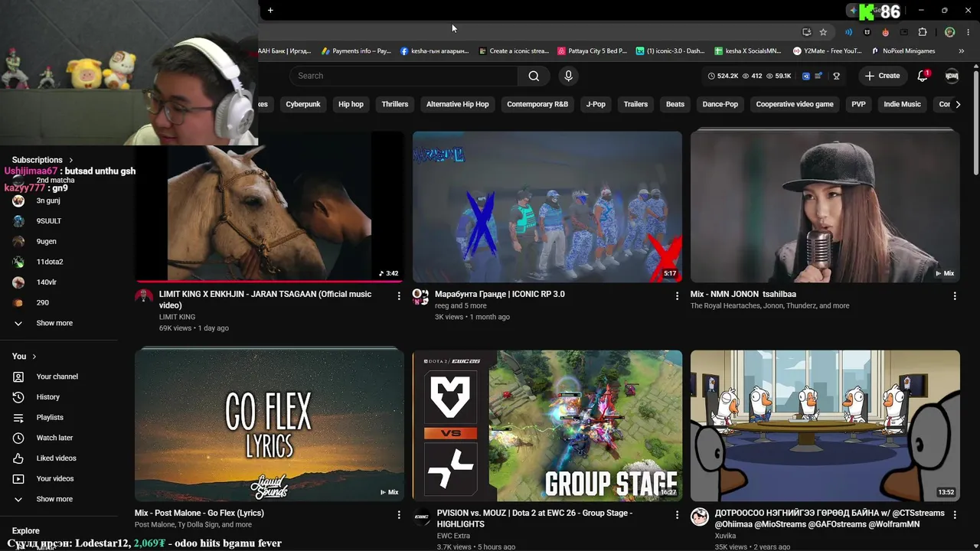This screenshot has height=551, width=980.
Task: Open the account avatar menu
Action: click(952, 76)
